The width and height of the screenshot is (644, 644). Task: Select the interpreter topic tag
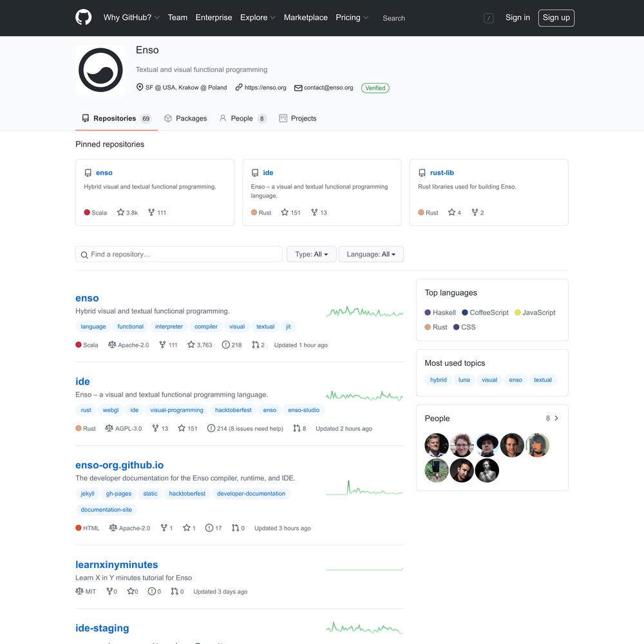[x=169, y=327]
